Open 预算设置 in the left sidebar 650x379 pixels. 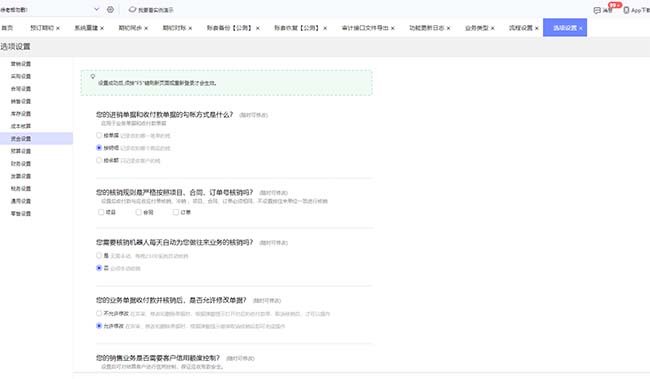[x=21, y=151]
